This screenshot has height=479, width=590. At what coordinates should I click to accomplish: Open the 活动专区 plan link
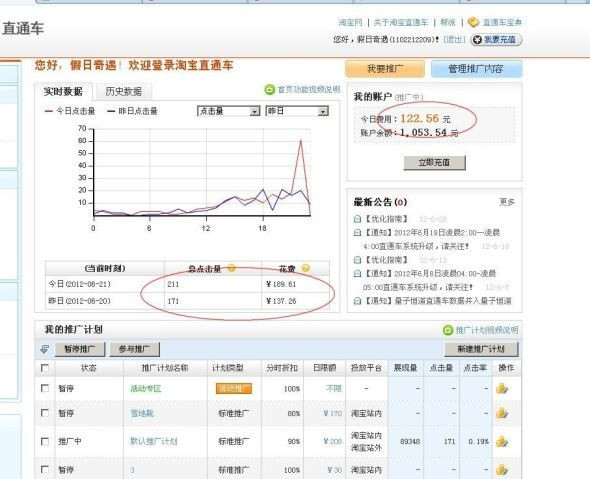146,388
